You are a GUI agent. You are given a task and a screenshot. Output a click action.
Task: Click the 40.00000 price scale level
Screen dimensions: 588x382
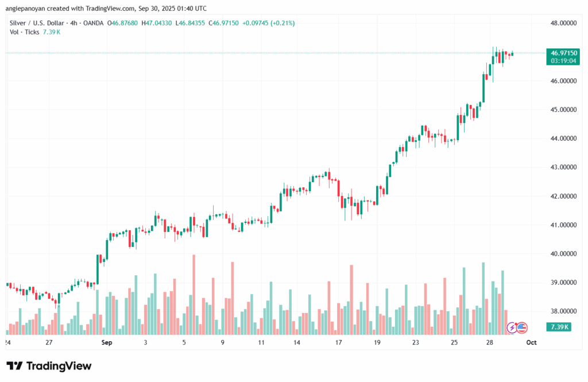(x=563, y=253)
